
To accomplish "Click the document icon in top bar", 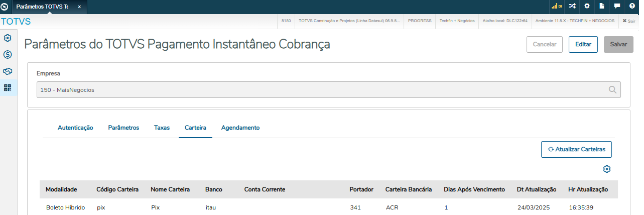I will [602, 6].
